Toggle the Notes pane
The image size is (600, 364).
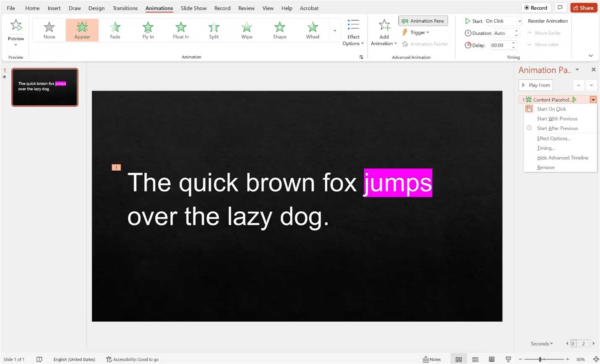(x=431, y=359)
